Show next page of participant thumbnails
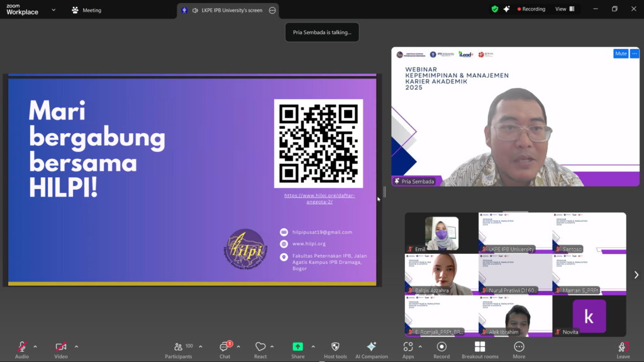This screenshot has height=362, width=644. [636, 275]
